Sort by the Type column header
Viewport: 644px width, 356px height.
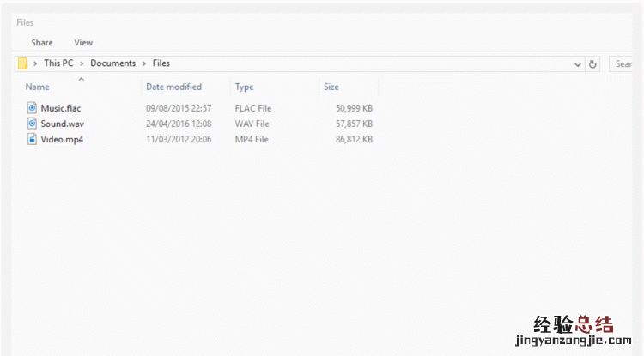(x=245, y=87)
